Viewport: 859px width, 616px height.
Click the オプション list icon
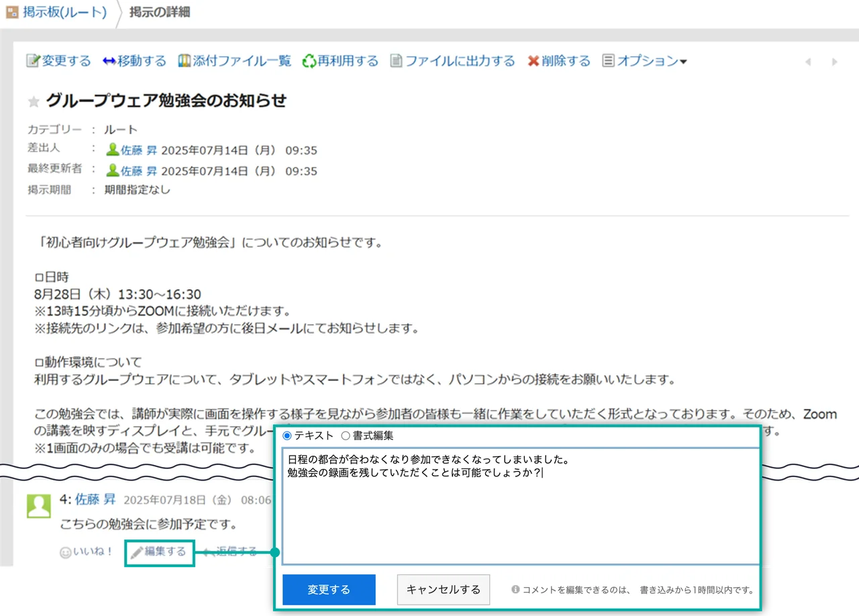tap(608, 61)
